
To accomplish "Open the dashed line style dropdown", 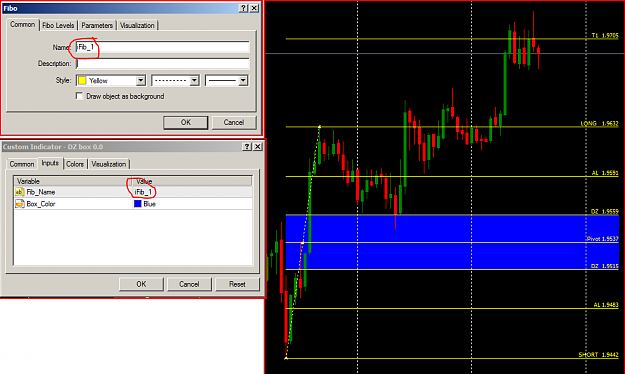I will [194, 81].
